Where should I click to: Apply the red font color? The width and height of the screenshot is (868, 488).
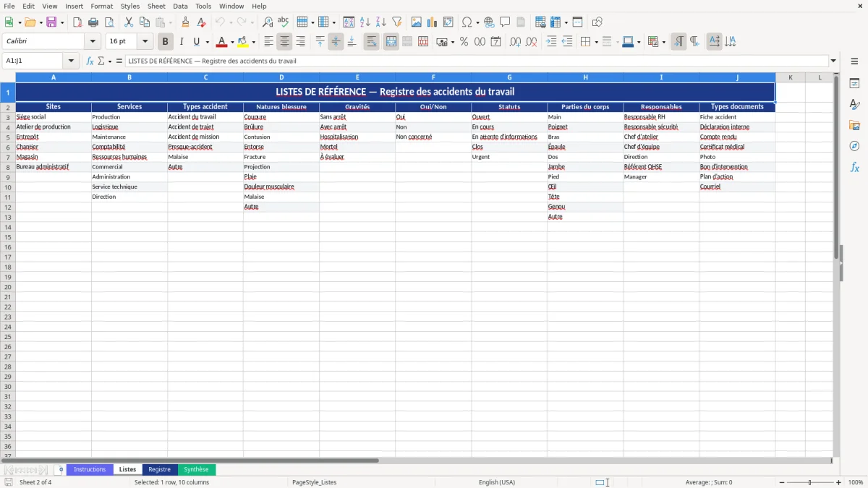pos(222,42)
